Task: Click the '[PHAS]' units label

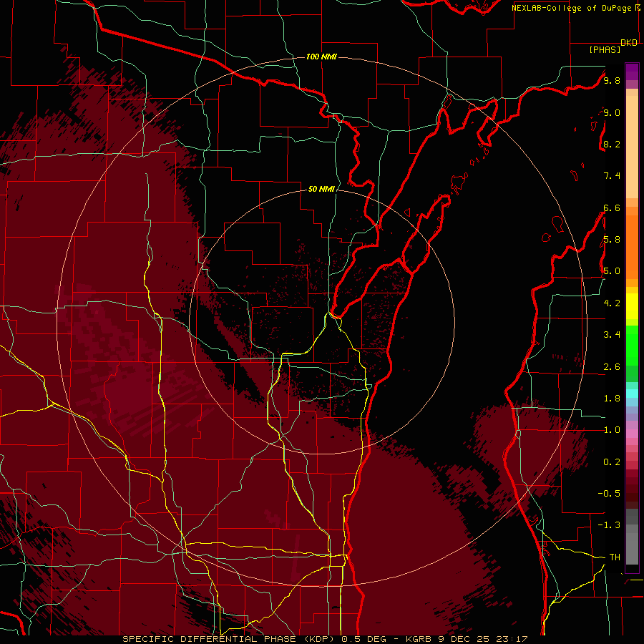Action: pos(605,50)
